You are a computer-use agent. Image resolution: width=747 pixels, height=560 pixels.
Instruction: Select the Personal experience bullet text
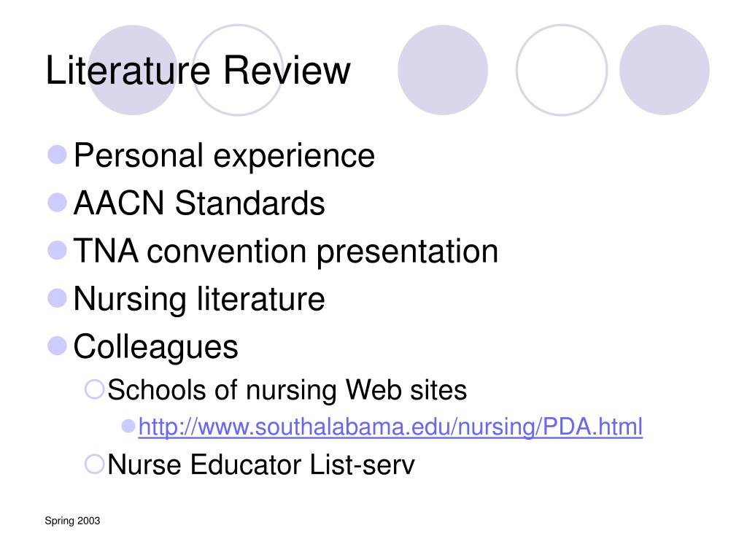tap(224, 156)
